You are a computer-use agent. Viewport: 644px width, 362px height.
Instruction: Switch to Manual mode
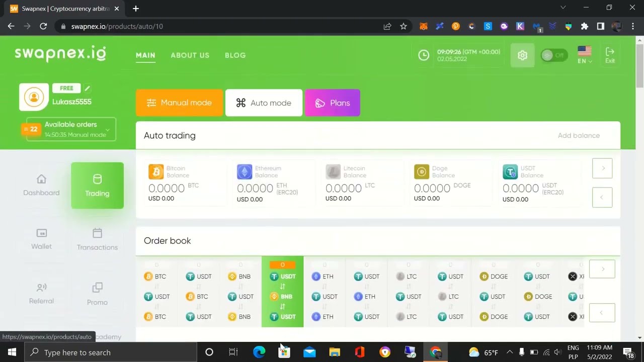click(x=179, y=103)
